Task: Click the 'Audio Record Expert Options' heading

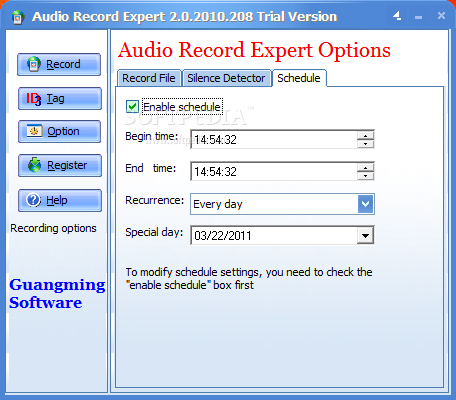Action: point(254,50)
